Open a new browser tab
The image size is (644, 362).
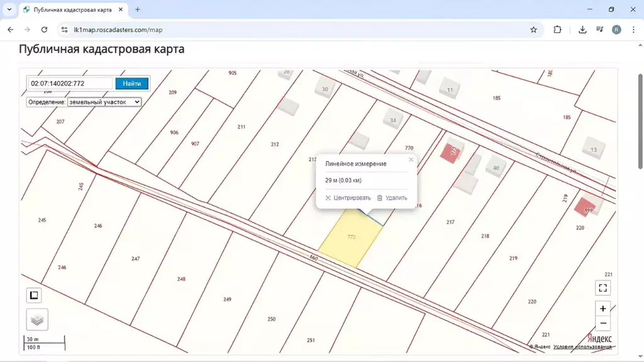(138, 9)
